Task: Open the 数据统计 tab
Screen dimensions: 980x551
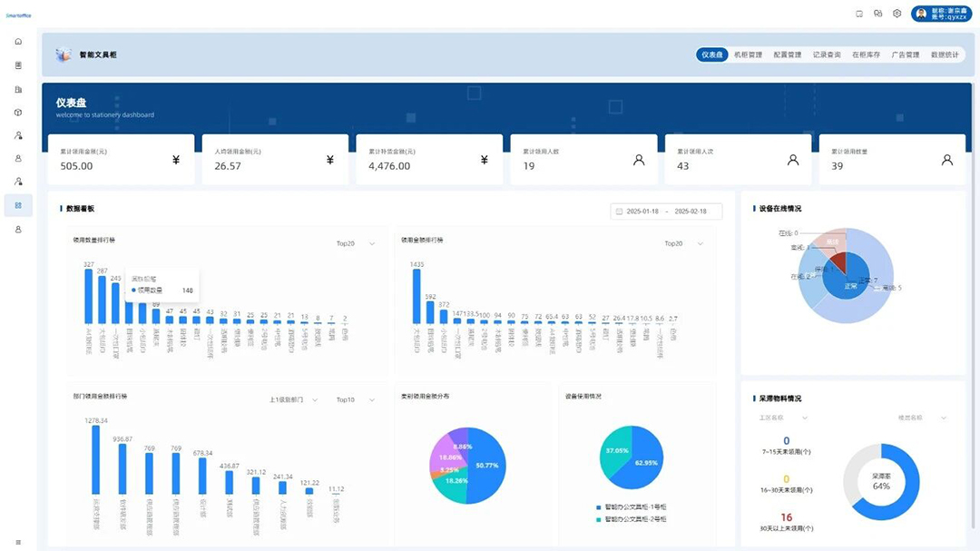Action: pyautogui.click(x=945, y=55)
